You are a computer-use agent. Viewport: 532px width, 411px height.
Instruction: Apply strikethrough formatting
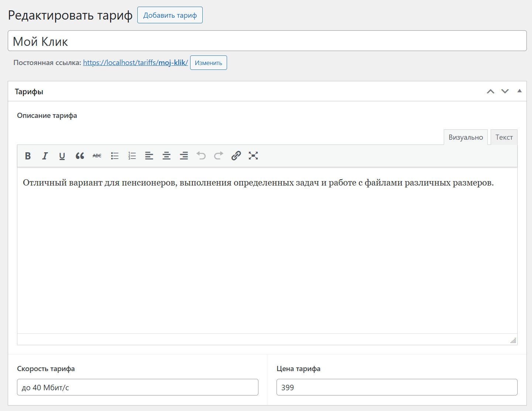coord(97,156)
